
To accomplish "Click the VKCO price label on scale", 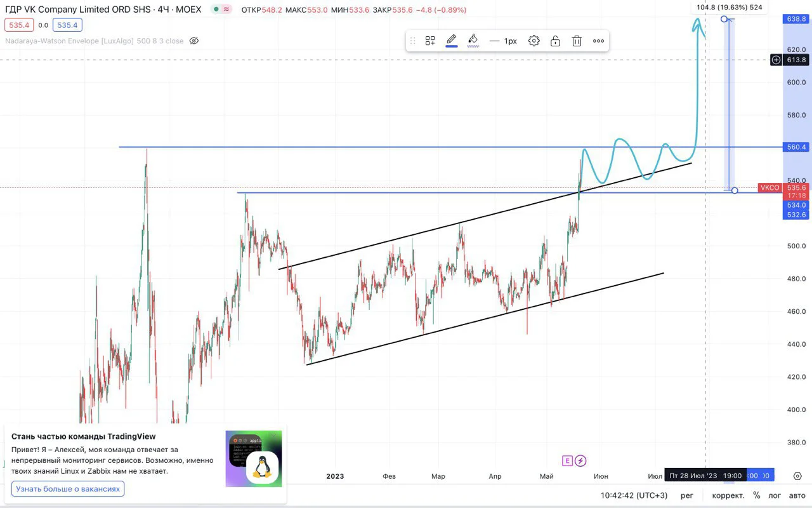I will click(769, 188).
